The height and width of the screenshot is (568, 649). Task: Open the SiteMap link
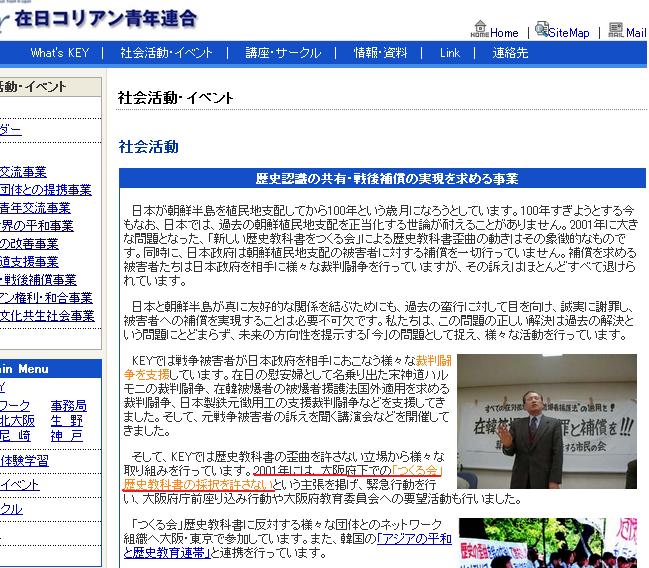tap(569, 32)
